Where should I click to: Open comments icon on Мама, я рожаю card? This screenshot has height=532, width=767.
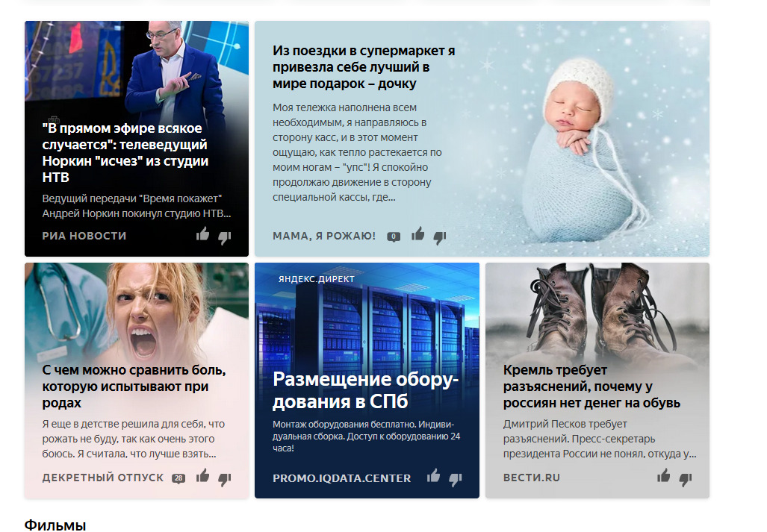(x=394, y=237)
